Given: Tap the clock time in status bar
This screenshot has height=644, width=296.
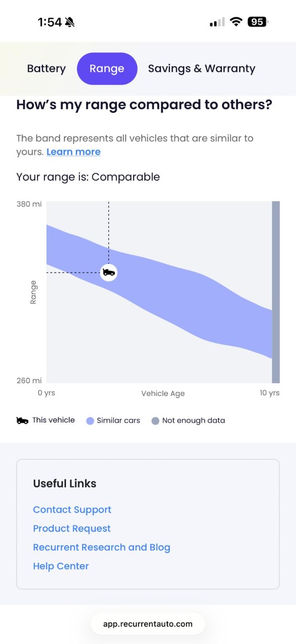Looking at the screenshot, I should pyautogui.click(x=49, y=22).
